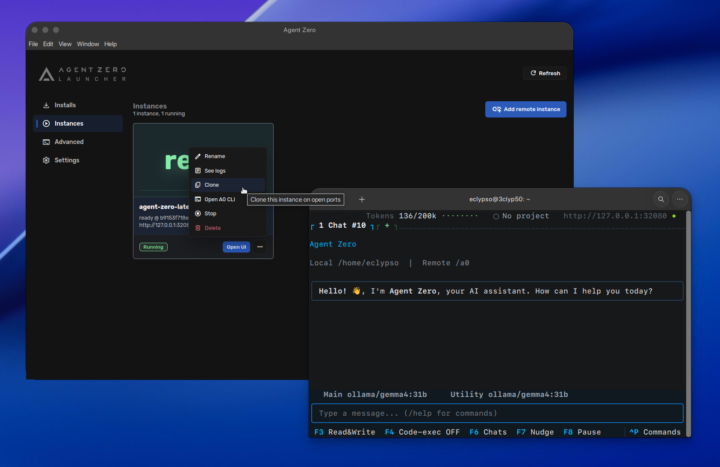This screenshot has width=720, height=467.
Task: Open the Edit menu
Action: pyautogui.click(x=48, y=44)
